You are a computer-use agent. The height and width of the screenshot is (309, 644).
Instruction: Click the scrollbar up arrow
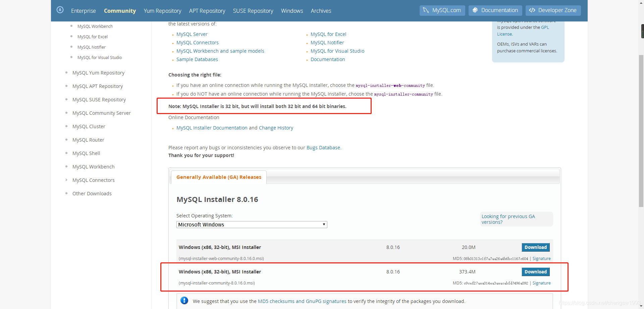pos(641,3)
